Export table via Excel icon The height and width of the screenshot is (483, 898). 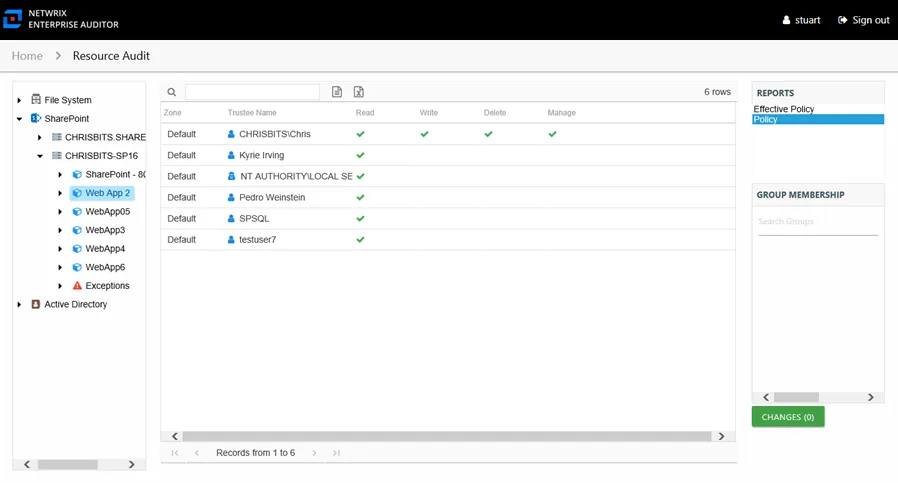point(359,92)
